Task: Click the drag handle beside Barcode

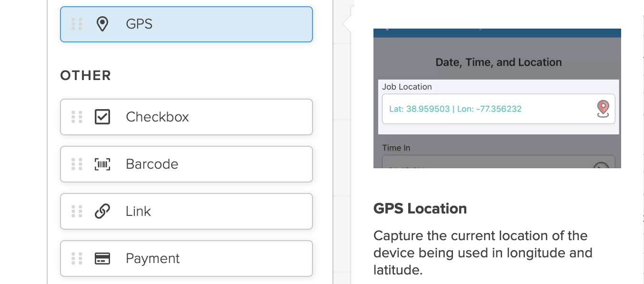Action: [76, 164]
